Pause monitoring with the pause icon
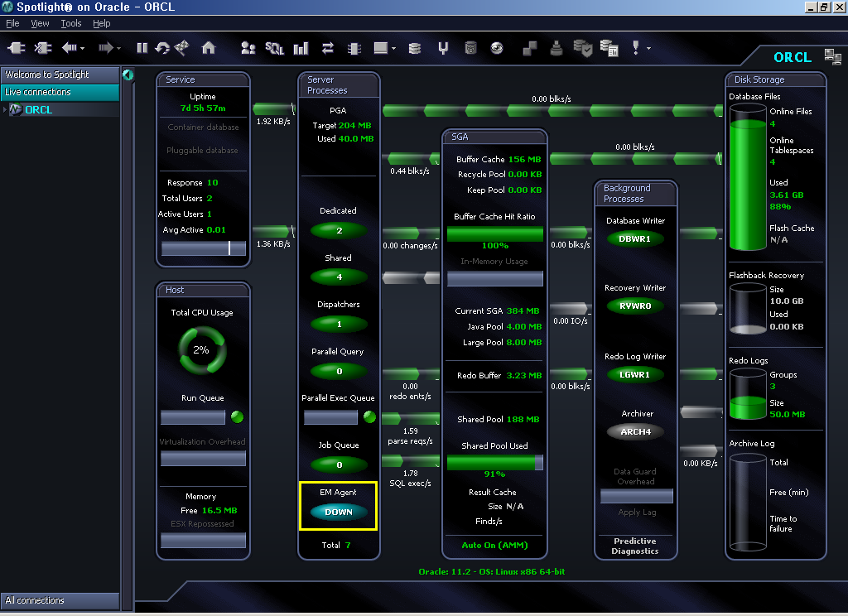 click(142, 48)
